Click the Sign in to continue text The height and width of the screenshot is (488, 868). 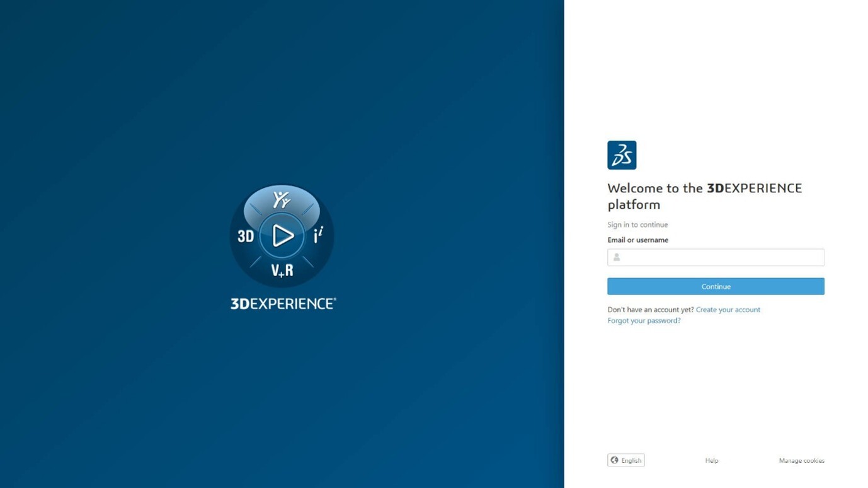point(637,224)
